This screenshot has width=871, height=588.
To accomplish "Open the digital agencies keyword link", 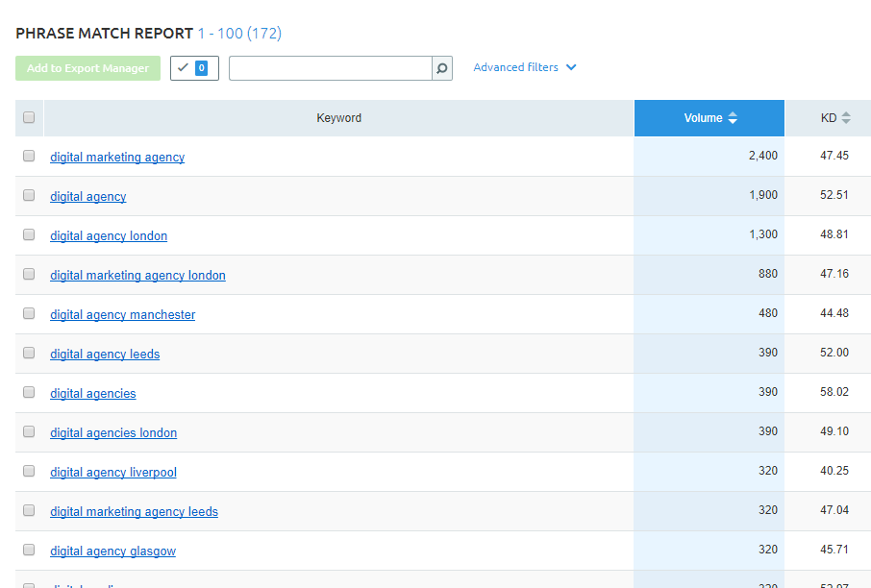I will (x=92, y=394).
